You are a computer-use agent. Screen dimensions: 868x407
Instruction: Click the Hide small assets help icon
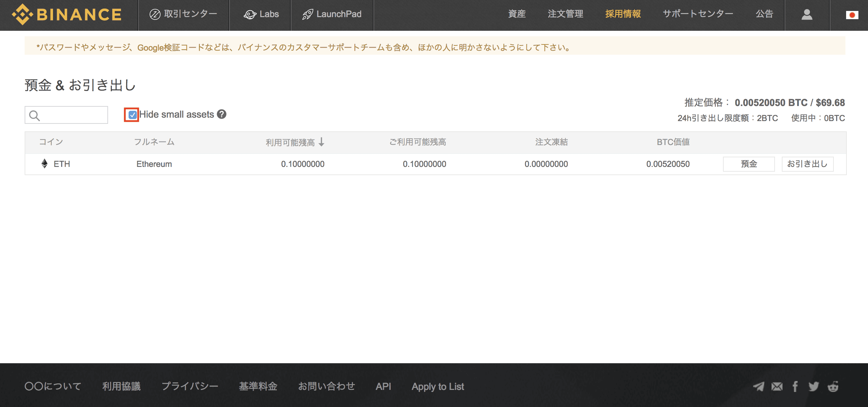click(222, 114)
